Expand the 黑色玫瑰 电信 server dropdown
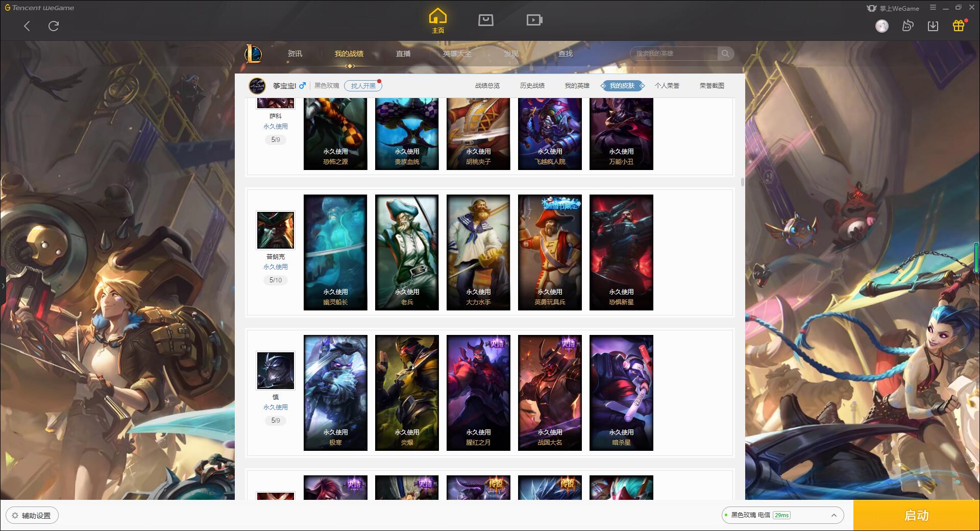 pos(782,515)
